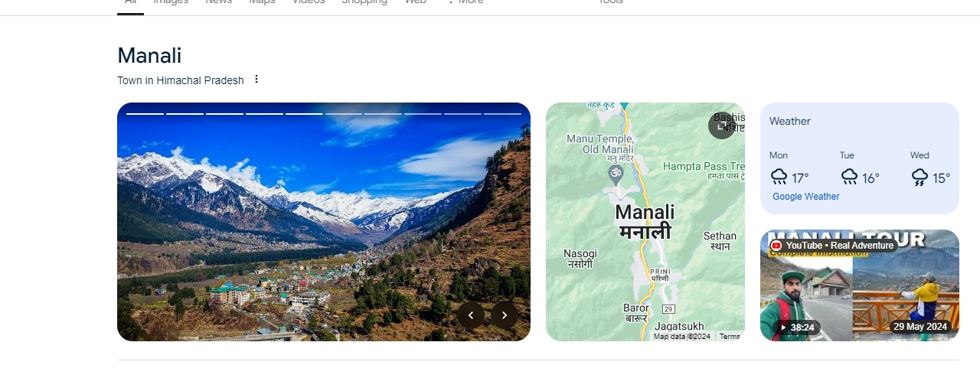This screenshot has width=980, height=378.
Task: Click the Wednesday thunderstorm weather icon
Action: pos(920,178)
